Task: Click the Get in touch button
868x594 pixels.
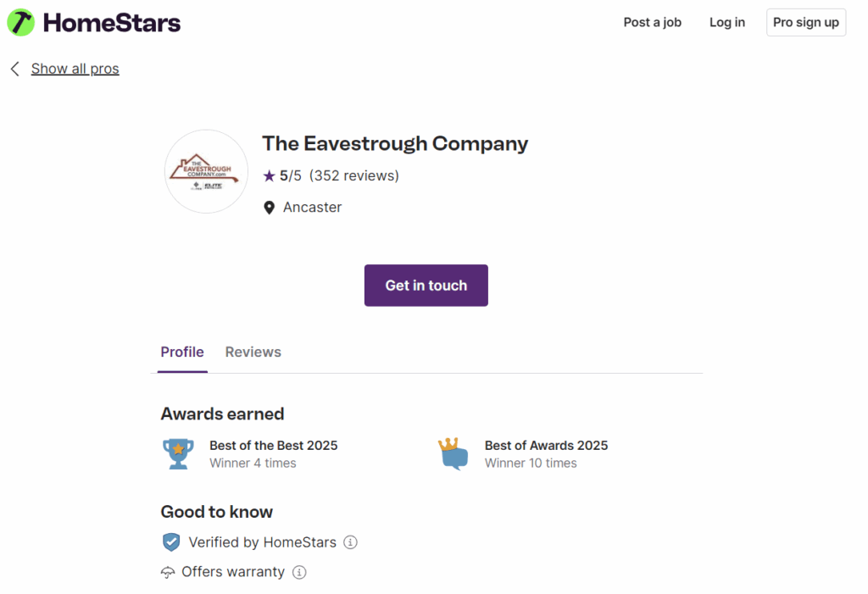Action: tap(426, 286)
